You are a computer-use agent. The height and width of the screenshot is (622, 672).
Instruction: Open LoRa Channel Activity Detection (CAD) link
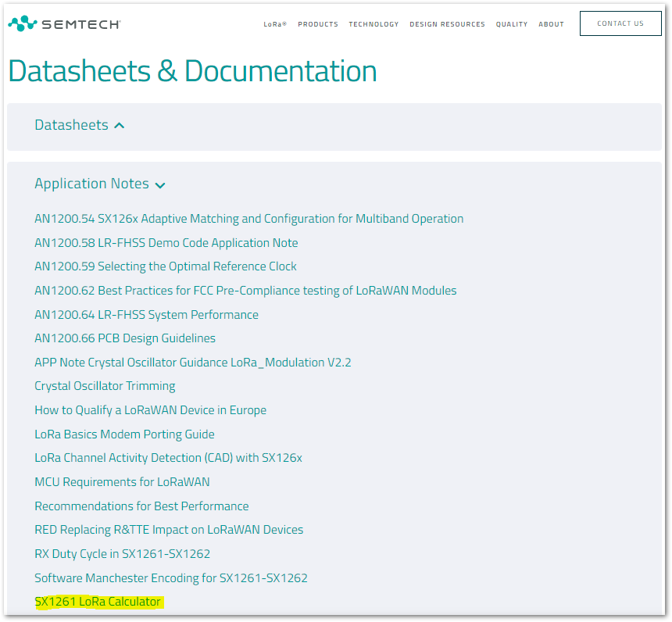169,458
